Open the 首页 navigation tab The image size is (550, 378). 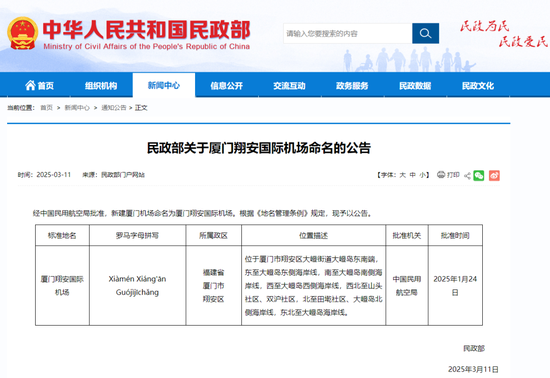pos(39,86)
